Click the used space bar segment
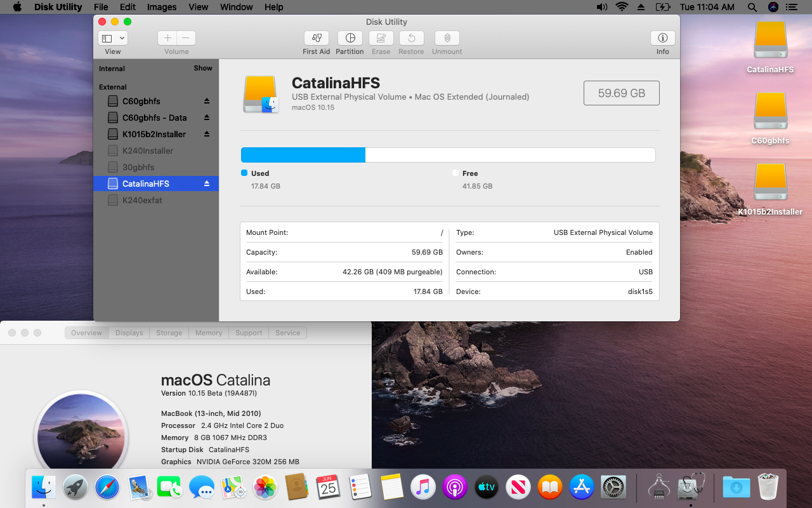 pyautogui.click(x=303, y=155)
